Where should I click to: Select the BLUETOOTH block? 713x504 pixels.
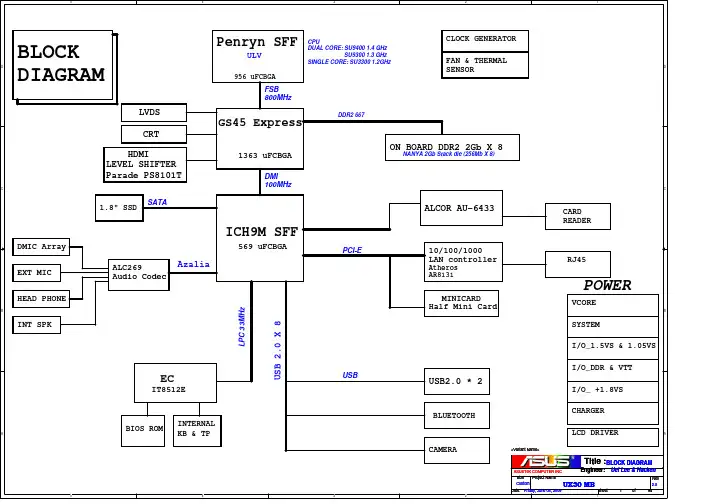[457, 415]
